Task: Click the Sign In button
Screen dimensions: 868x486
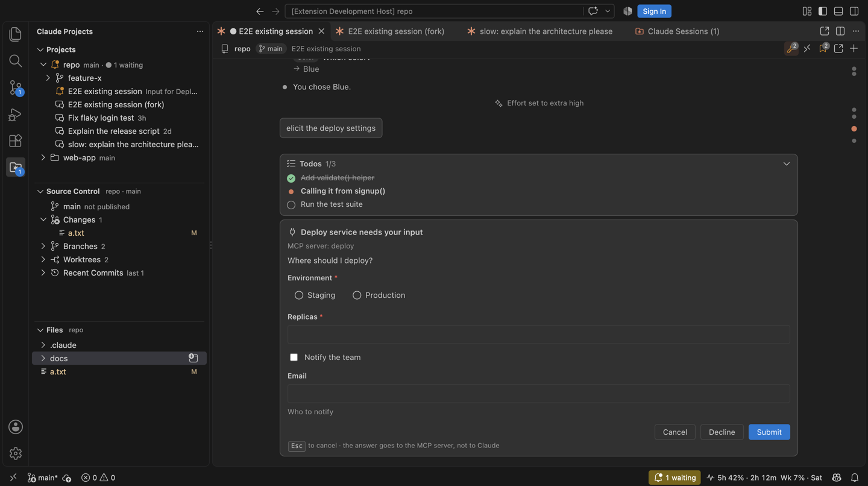Action: (x=654, y=11)
